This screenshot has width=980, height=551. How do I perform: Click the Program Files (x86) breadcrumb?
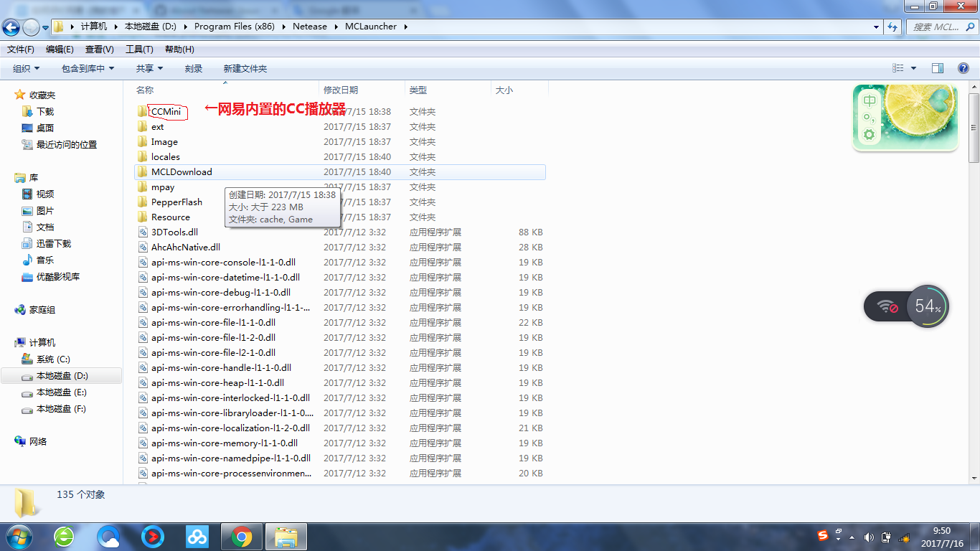(233, 27)
